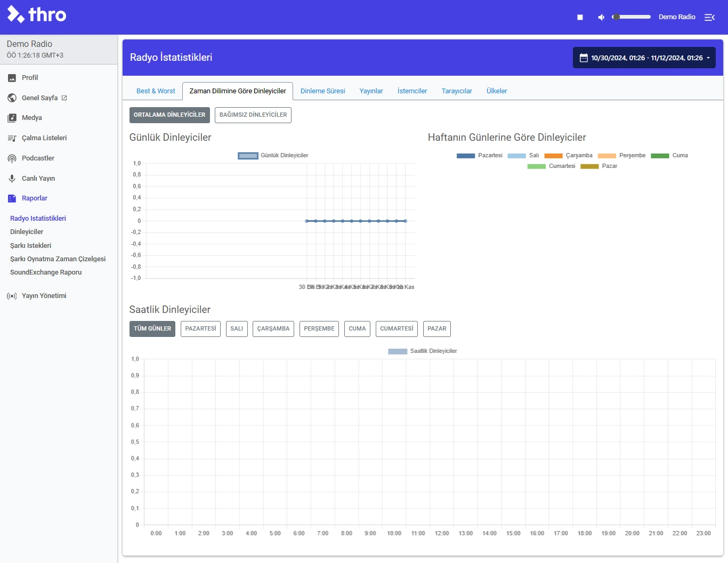Open Şarkı Oynatma Zaman Çizelgesi report
Screen dimensions: 728x563
point(58,259)
